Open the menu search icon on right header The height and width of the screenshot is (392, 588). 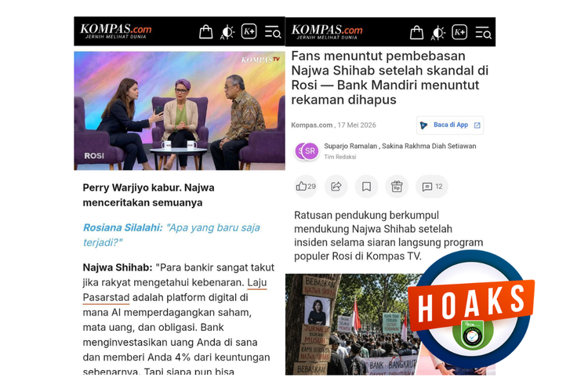484,33
